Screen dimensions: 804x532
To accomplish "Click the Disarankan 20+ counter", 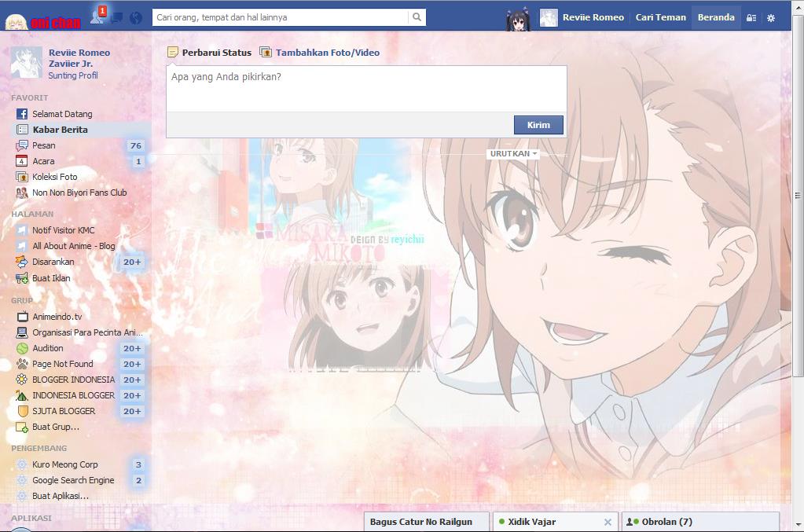I will [132, 262].
